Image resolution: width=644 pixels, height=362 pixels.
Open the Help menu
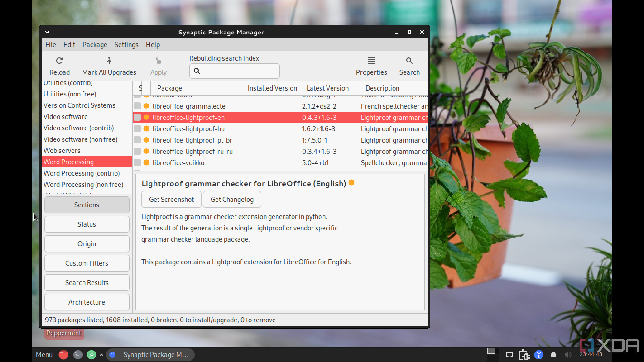tap(153, 45)
